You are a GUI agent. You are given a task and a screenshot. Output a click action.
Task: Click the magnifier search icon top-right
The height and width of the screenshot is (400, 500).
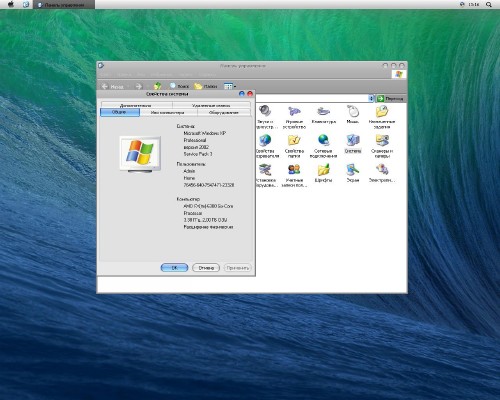click(488, 4)
